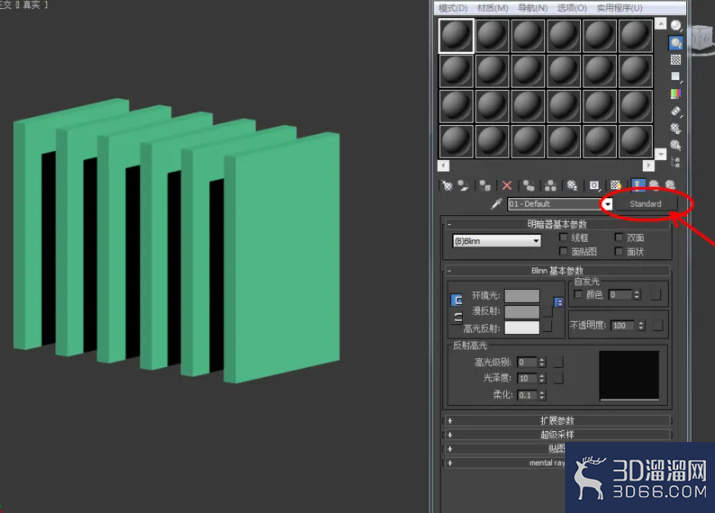Image resolution: width=715 pixels, height=513 pixels.
Task: Click the Assign Material to Selection icon
Action: click(484, 186)
